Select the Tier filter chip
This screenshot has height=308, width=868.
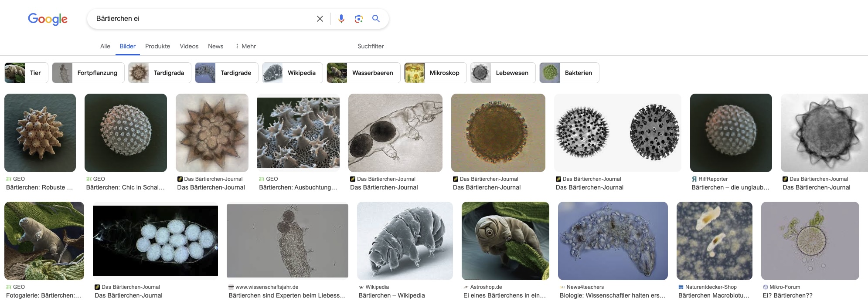pyautogui.click(x=26, y=73)
